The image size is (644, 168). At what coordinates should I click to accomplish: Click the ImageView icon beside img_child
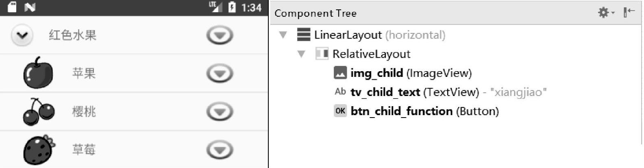[340, 73]
